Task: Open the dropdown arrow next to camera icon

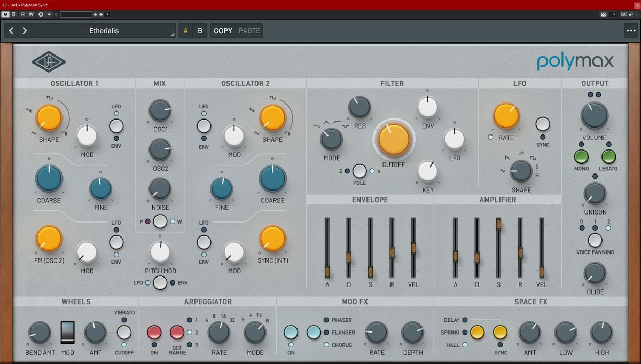Action: click(x=613, y=14)
